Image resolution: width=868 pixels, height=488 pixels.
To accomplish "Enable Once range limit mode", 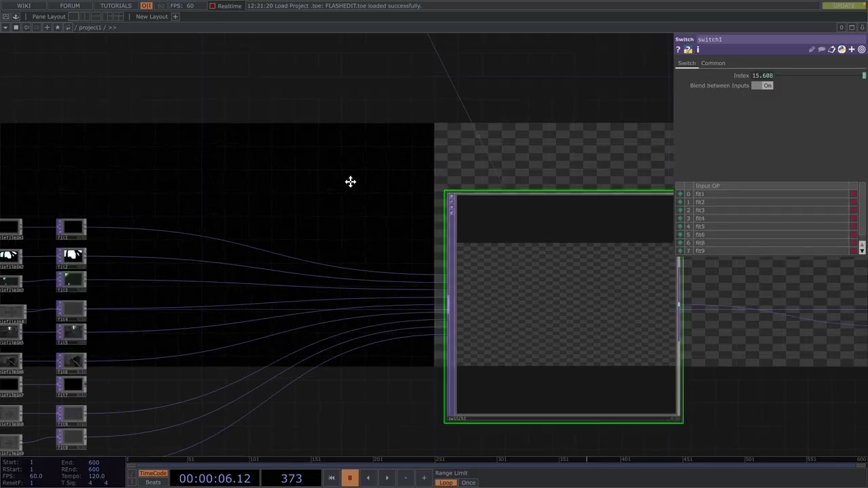I will 469,483.
